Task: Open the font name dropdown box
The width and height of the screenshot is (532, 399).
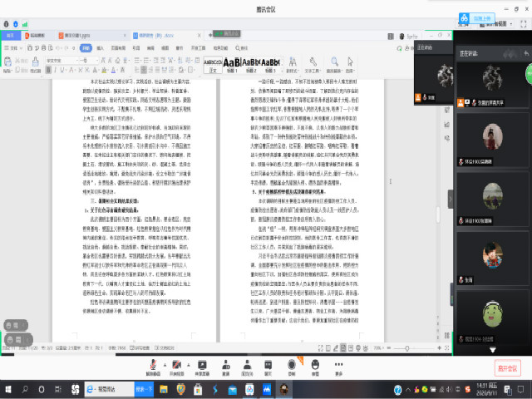Action: pos(62,61)
